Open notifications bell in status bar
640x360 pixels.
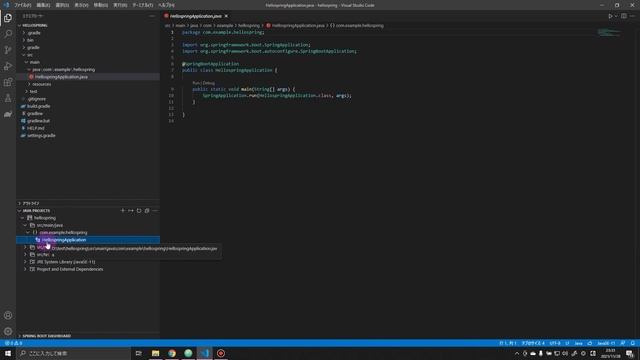pos(633,343)
